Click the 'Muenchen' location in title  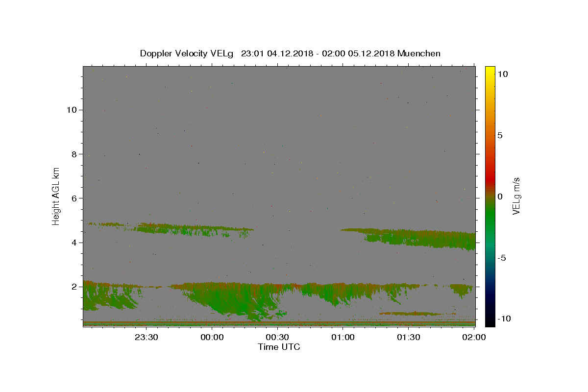coord(419,53)
